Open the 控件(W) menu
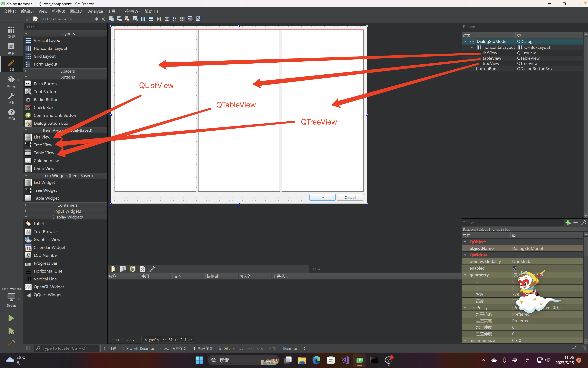 click(x=132, y=11)
